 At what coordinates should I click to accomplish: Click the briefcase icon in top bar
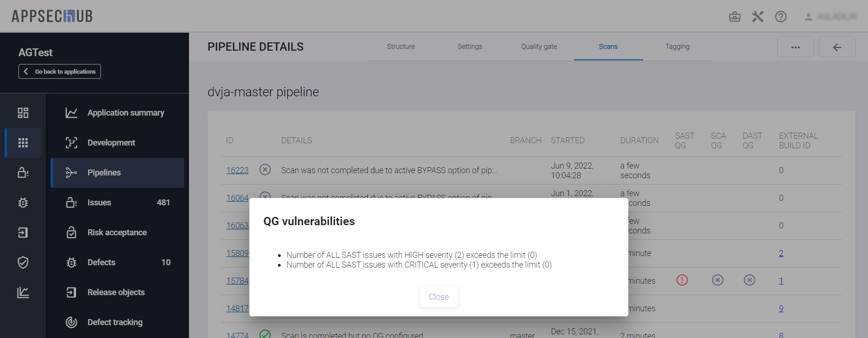734,17
